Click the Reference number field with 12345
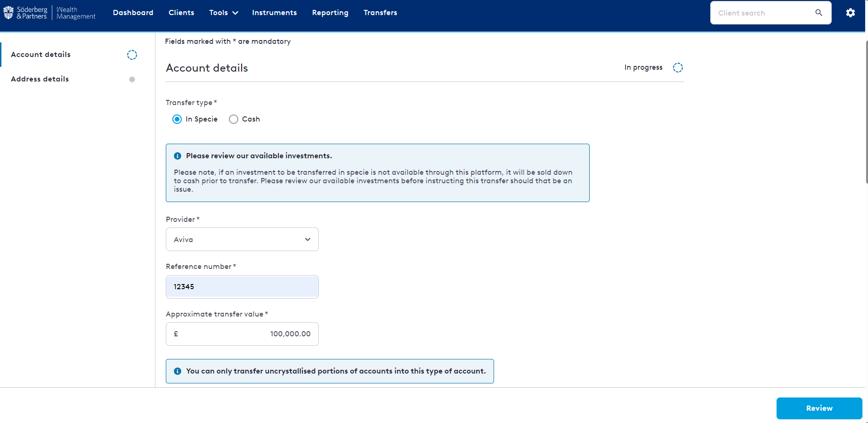 pyautogui.click(x=242, y=286)
